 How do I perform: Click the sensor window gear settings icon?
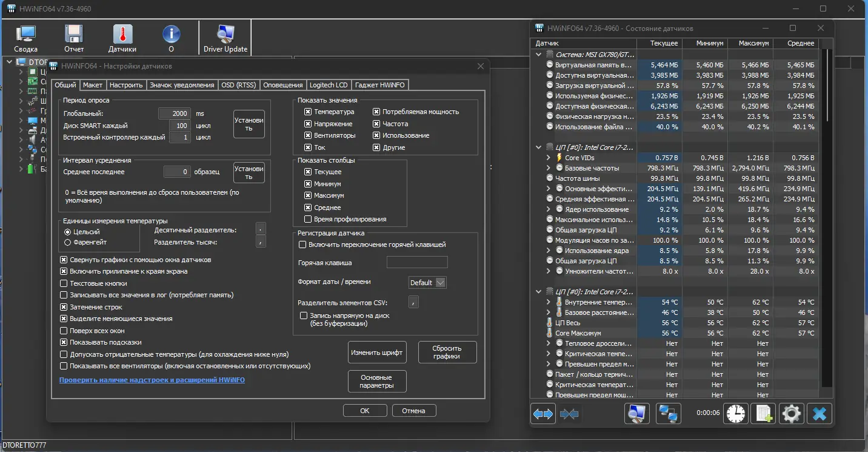click(x=791, y=414)
